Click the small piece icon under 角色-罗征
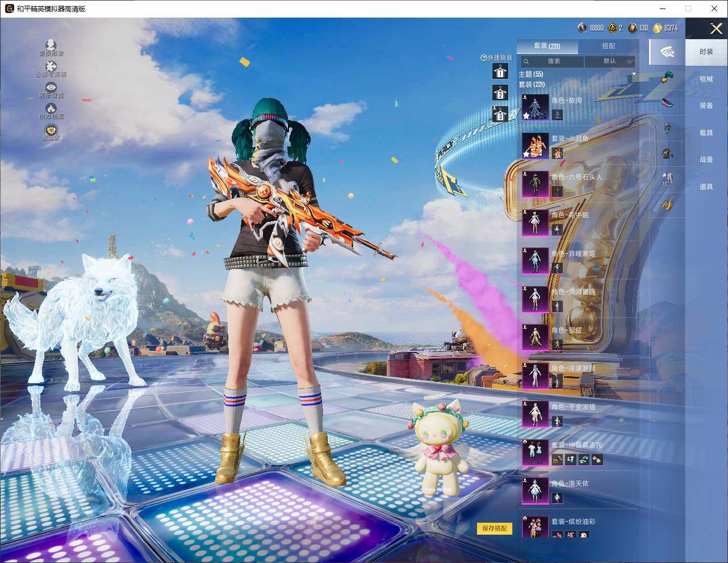The image size is (728, 563). pos(557,345)
